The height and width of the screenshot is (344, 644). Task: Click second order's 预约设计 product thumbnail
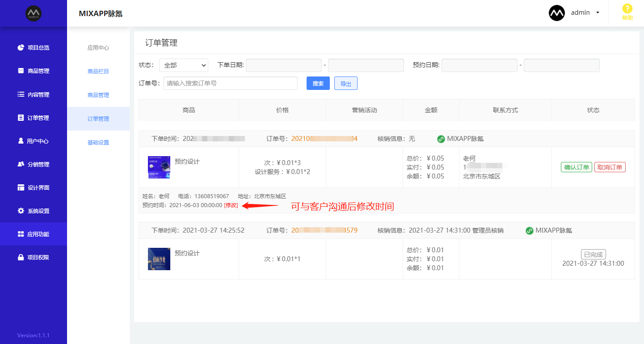point(159,259)
